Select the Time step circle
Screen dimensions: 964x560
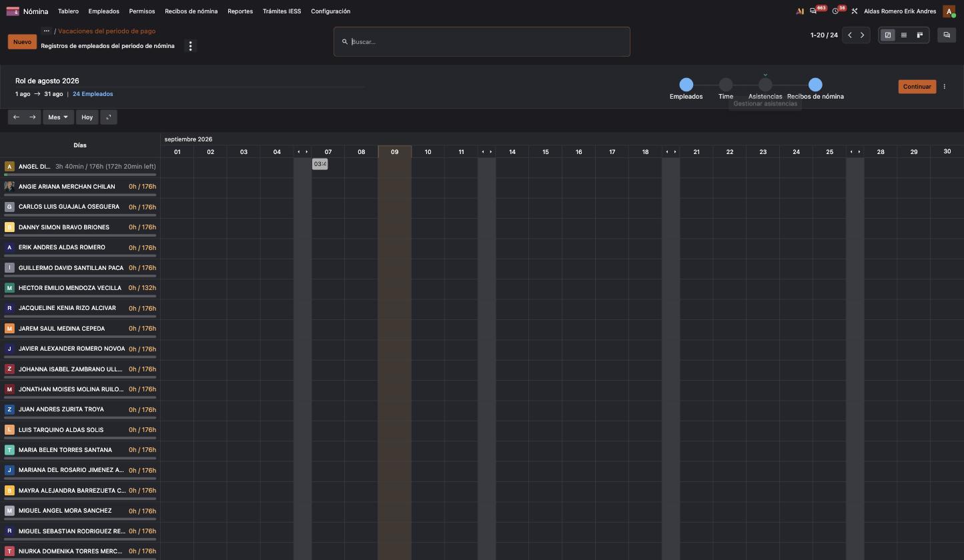[x=726, y=85]
